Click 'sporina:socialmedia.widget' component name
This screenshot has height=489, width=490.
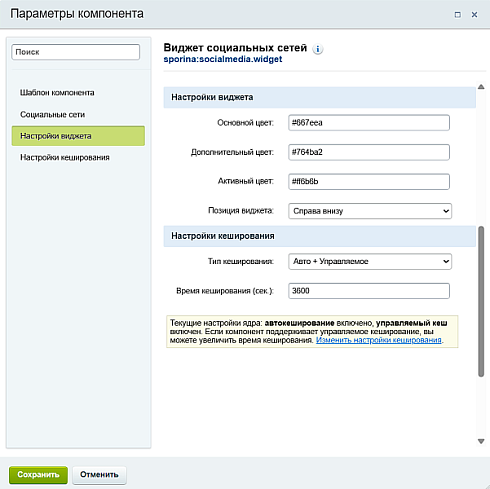pyautogui.click(x=223, y=59)
